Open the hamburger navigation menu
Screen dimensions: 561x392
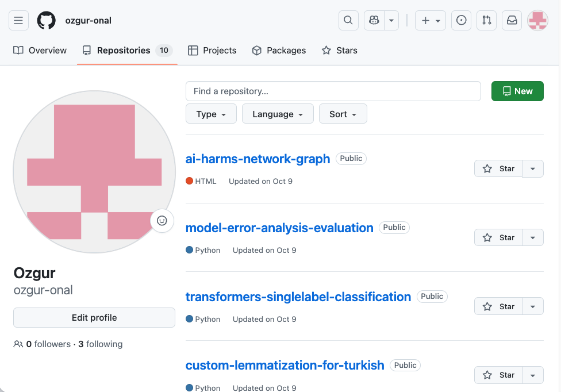tap(18, 21)
